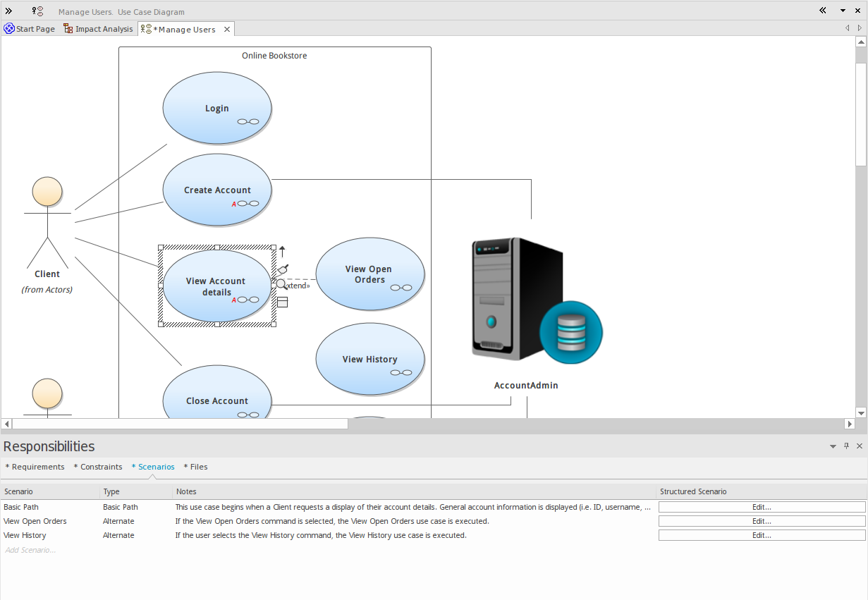Open the diagram header dropdown arrow

pyautogui.click(x=843, y=11)
